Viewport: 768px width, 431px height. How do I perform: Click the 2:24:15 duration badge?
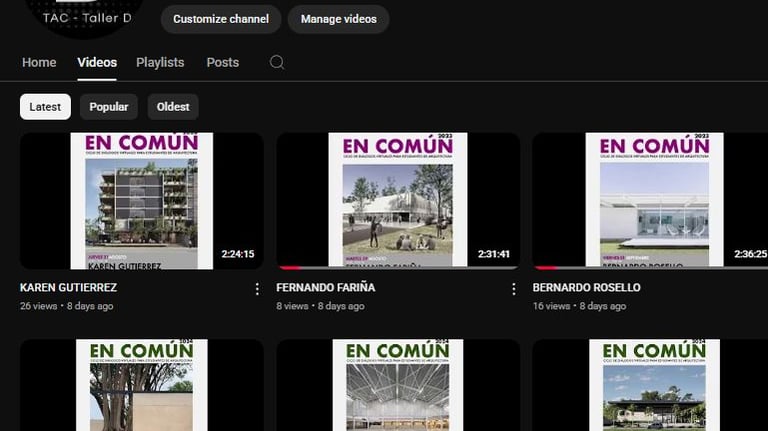[238, 254]
